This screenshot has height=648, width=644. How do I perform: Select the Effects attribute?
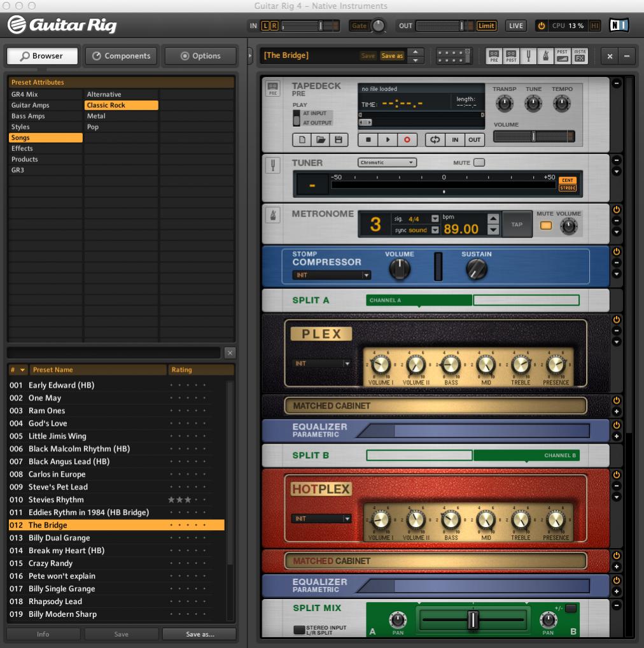tap(45, 148)
